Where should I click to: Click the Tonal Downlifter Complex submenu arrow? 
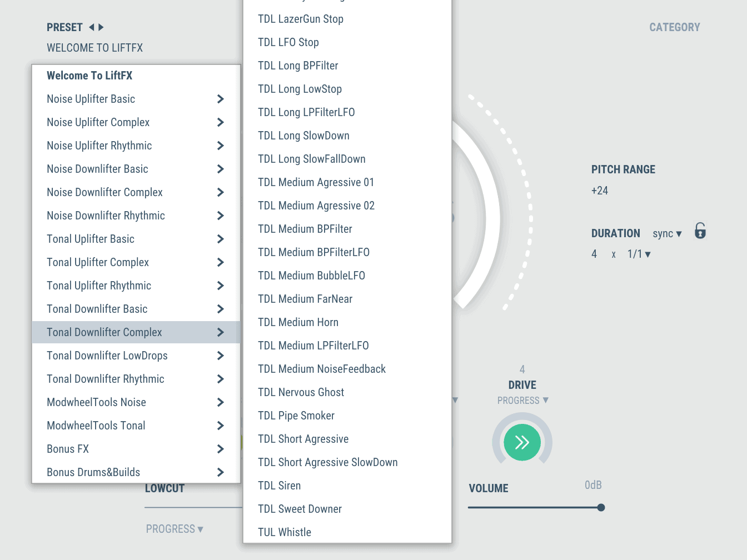(x=221, y=332)
